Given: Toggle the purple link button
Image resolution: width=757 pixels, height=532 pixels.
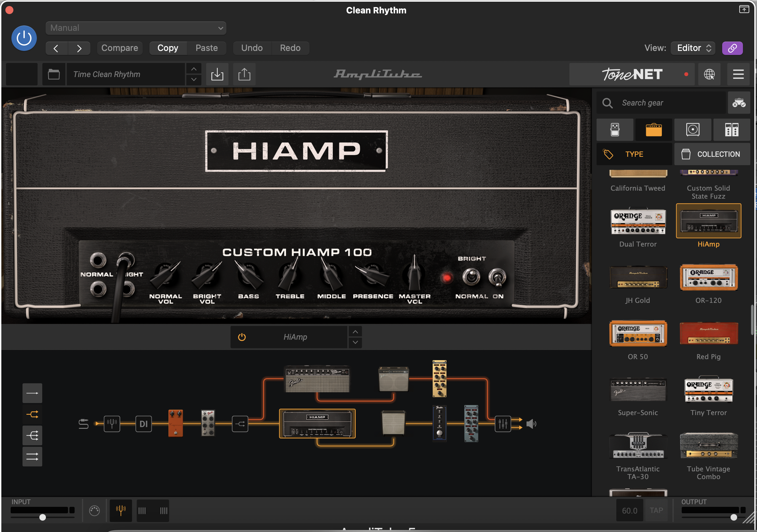Looking at the screenshot, I should 732,48.
